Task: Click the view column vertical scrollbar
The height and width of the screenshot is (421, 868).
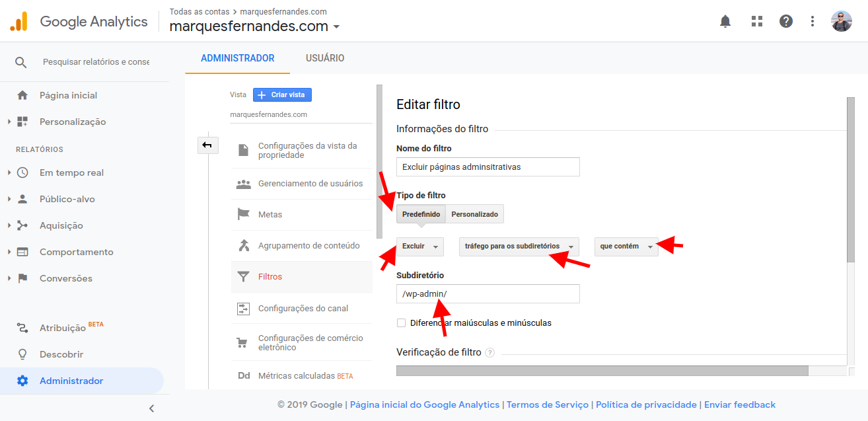Action: pos(380,161)
